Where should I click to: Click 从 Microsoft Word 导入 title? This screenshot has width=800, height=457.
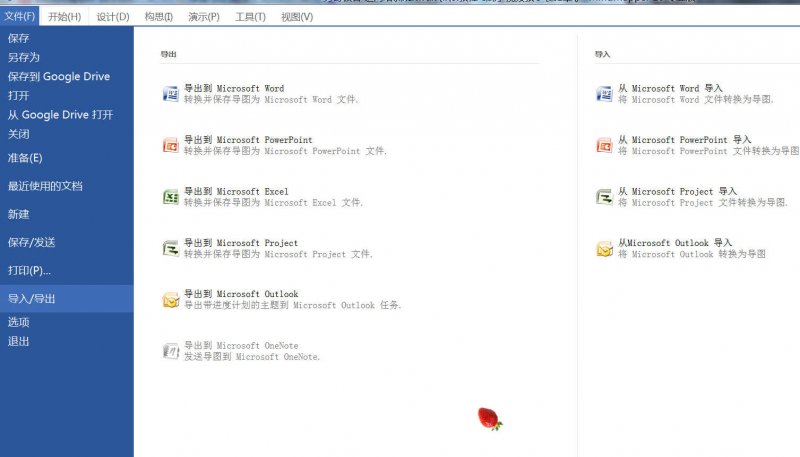coord(670,89)
